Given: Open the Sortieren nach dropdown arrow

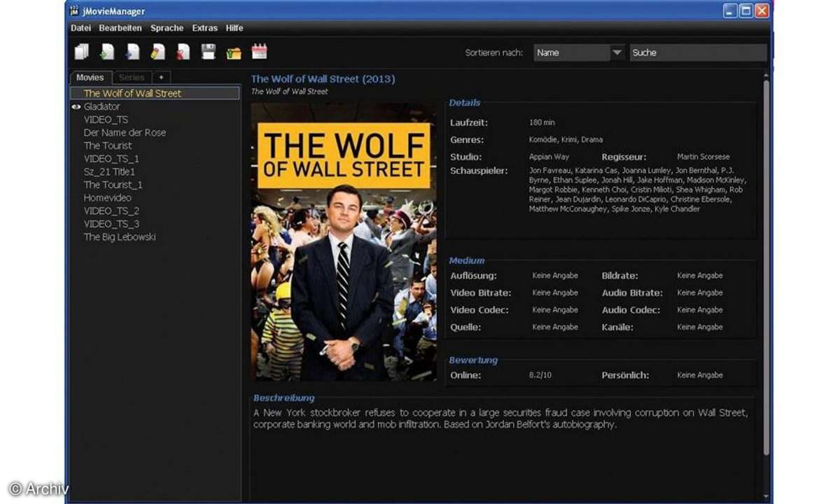Looking at the screenshot, I should coord(617,52).
